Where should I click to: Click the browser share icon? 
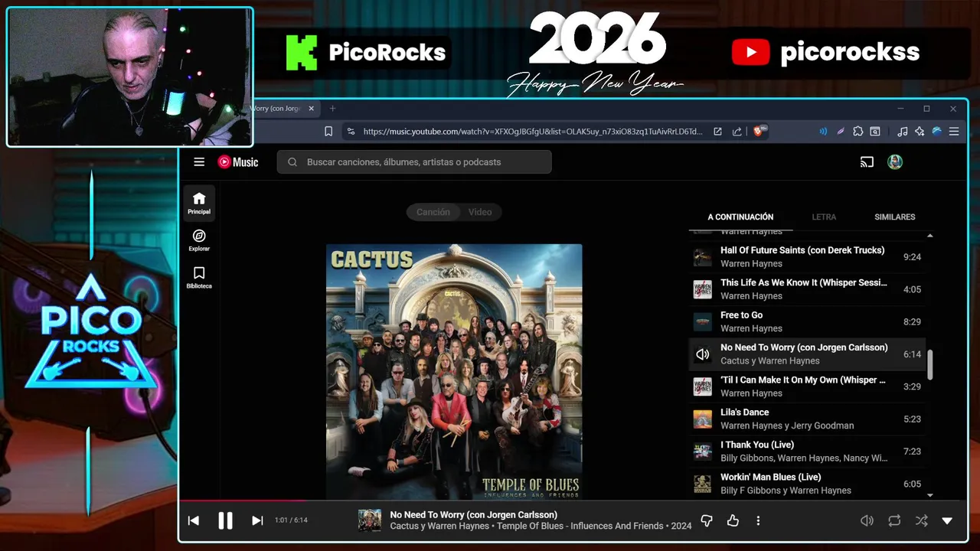[737, 132]
